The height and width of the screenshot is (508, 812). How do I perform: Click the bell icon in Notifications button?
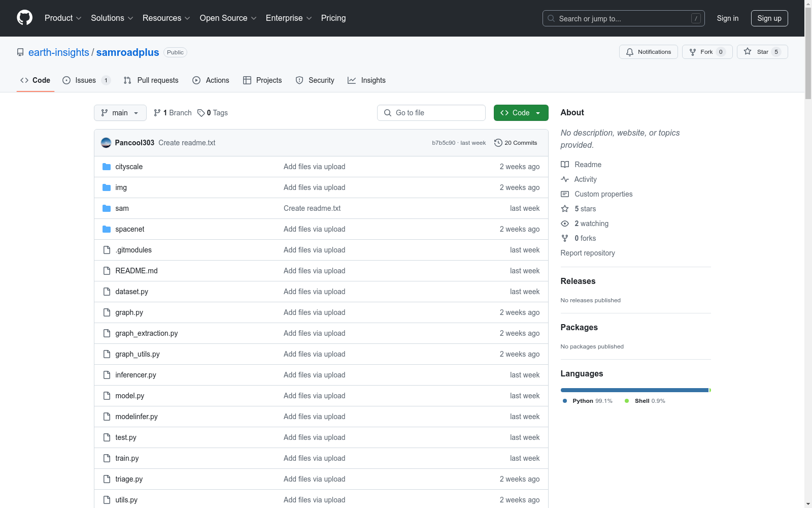630,52
